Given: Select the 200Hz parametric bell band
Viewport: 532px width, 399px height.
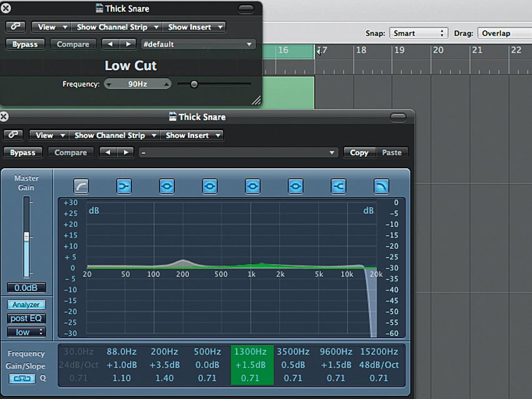Looking at the screenshot, I should [166, 186].
